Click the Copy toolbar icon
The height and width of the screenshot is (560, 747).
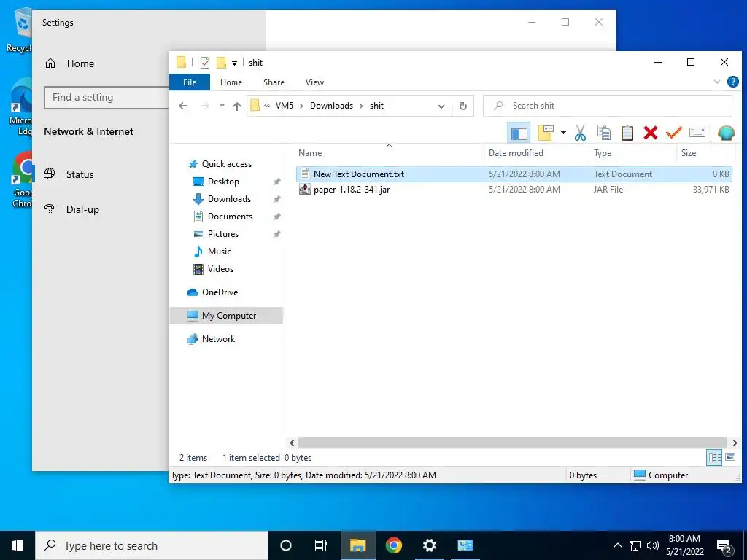tap(603, 133)
